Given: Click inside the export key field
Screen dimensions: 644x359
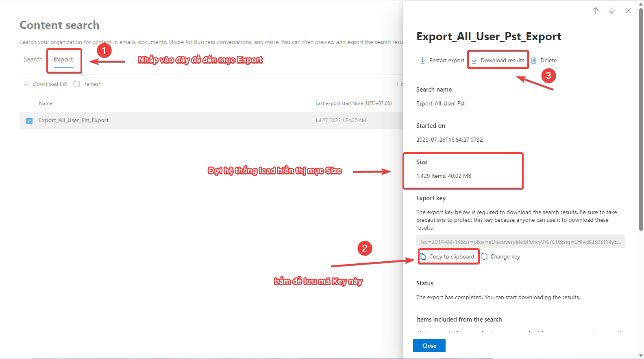Looking at the screenshot, I should tap(520, 242).
